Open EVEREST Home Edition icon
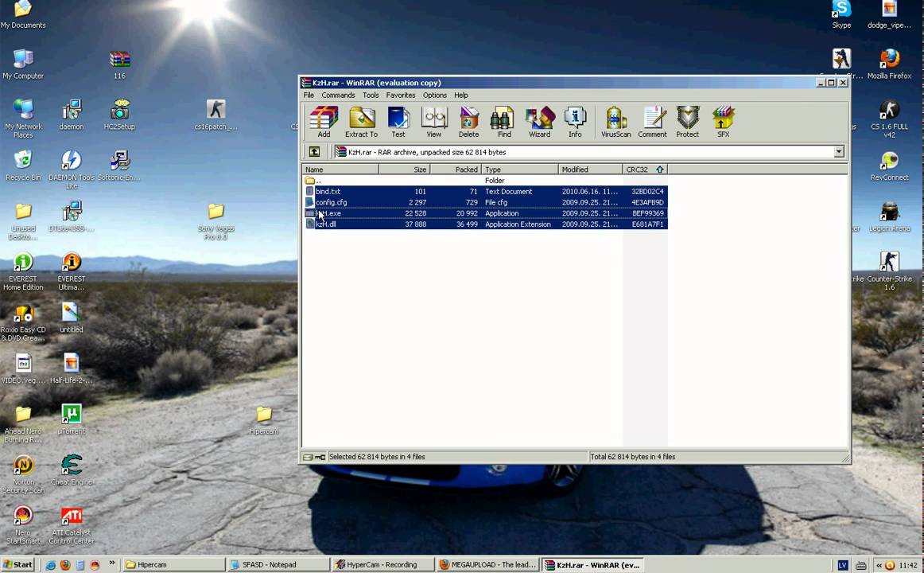The width and height of the screenshot is (924, 573). tap(23, 271)
